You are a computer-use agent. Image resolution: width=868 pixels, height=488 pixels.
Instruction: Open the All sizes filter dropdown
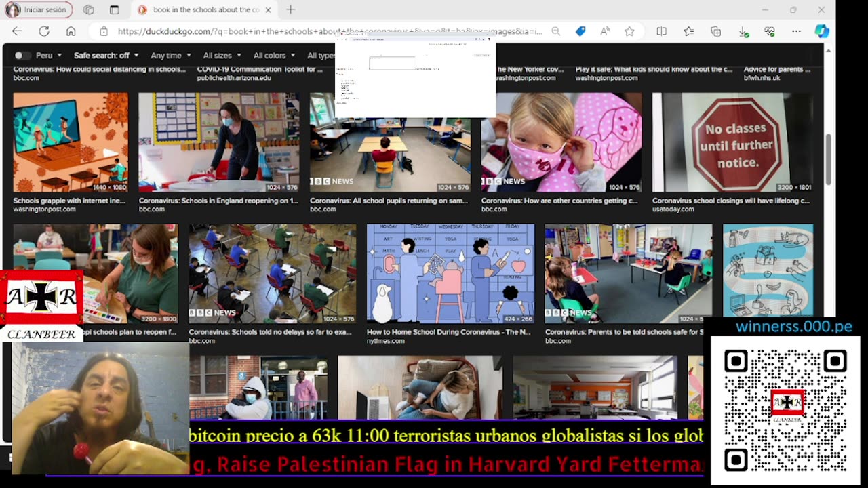[x=222, y=56]
